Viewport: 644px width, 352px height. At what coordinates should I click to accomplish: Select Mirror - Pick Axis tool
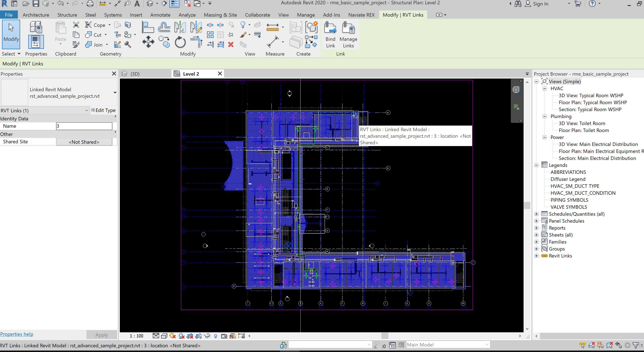pyautogui.click(x=180, y=27)
